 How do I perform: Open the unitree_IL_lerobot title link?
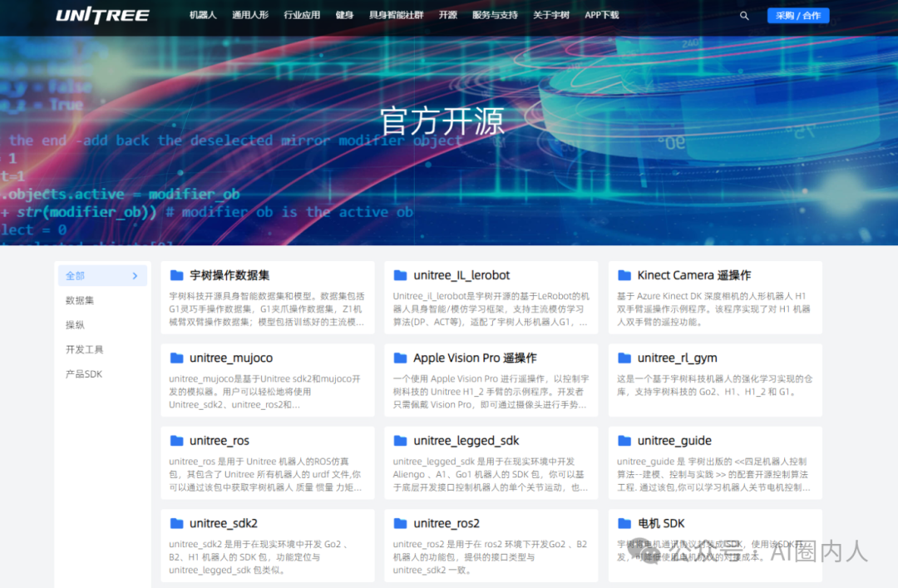[x=461, y=275]
